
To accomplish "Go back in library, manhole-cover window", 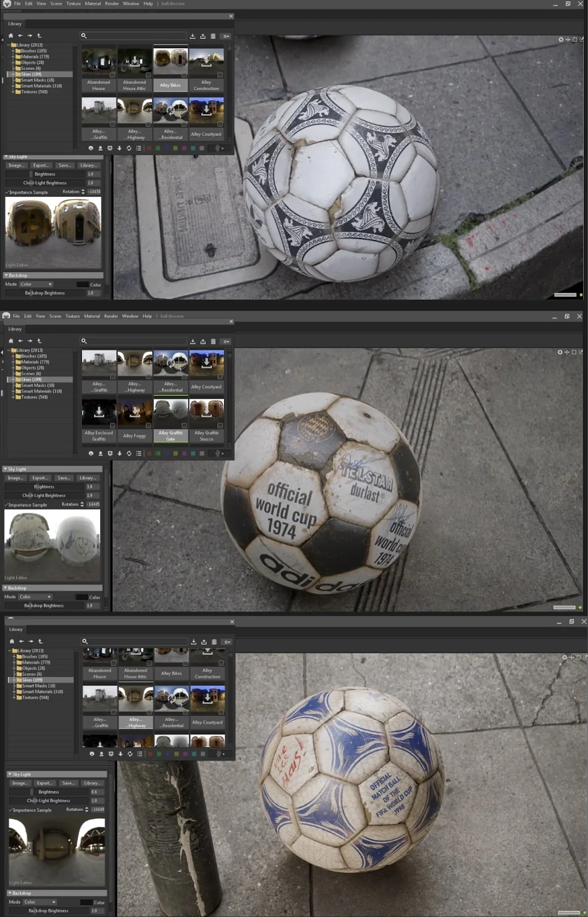I will [20, 36].
